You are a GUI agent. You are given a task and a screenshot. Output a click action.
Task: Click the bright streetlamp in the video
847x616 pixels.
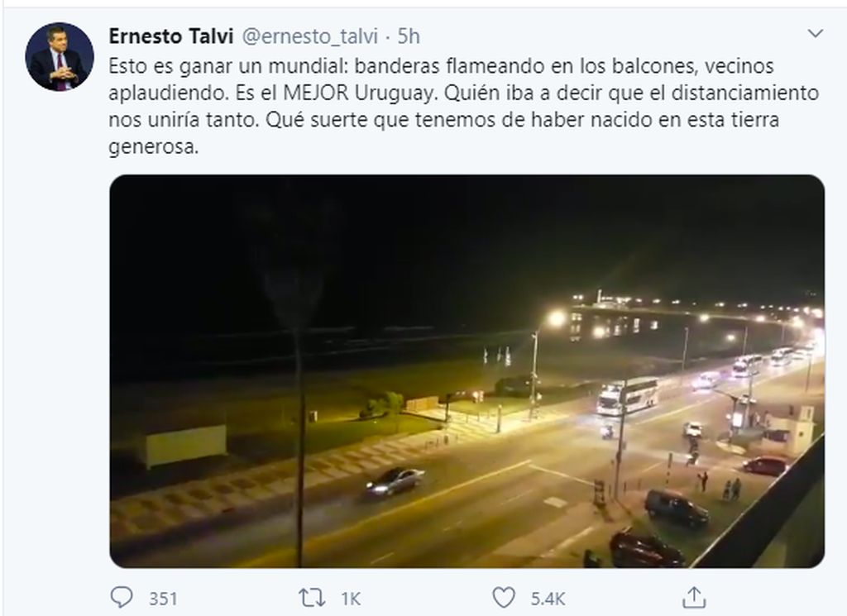(x=555, y=318)
